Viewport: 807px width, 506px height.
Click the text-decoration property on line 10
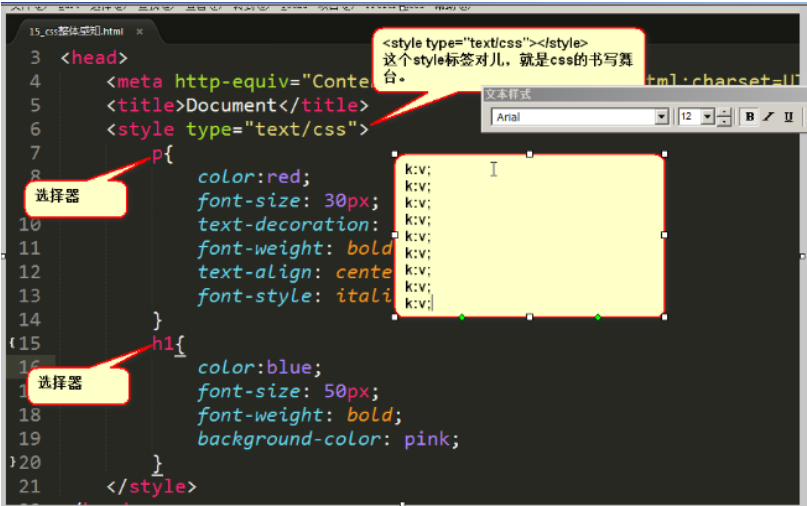[x=284, y=225]
